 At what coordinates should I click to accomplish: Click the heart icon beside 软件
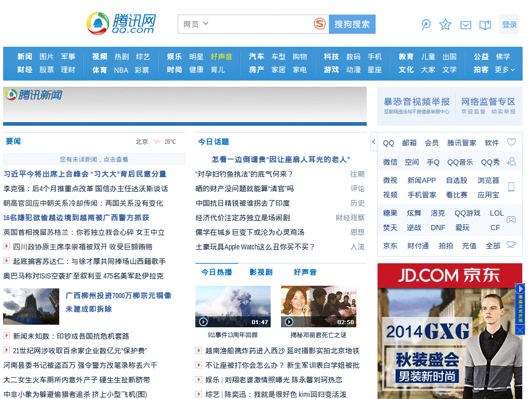[511, 142]
